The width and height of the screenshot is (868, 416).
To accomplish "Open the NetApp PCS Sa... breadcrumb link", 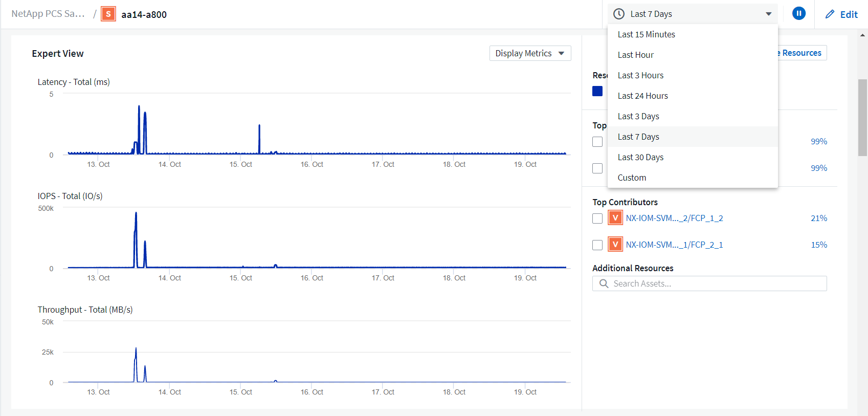I will point(48,14).
